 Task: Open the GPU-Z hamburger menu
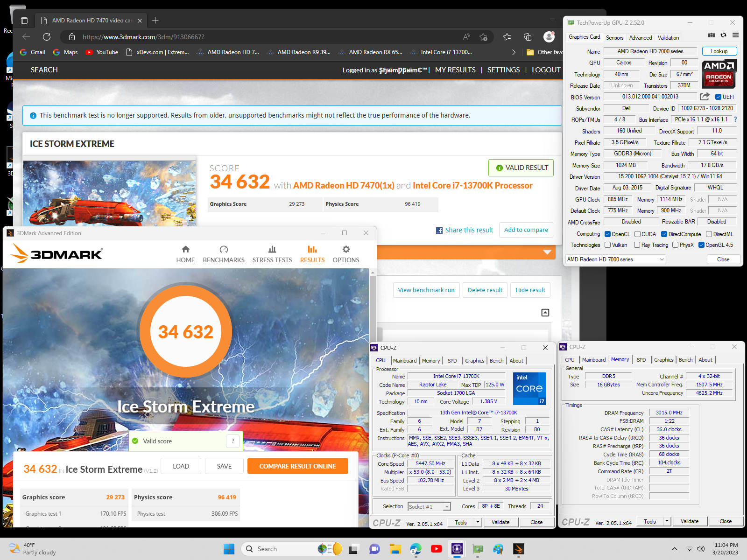(735, 35)
